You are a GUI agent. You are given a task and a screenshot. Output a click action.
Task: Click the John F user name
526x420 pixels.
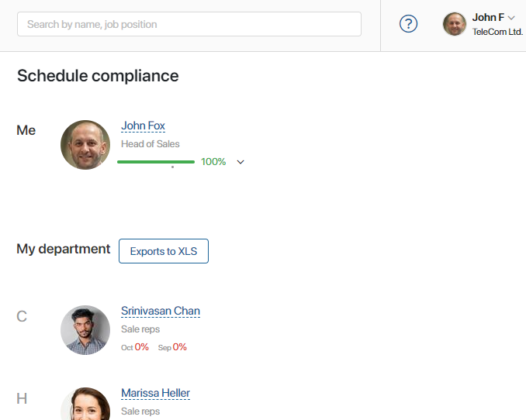488,17
